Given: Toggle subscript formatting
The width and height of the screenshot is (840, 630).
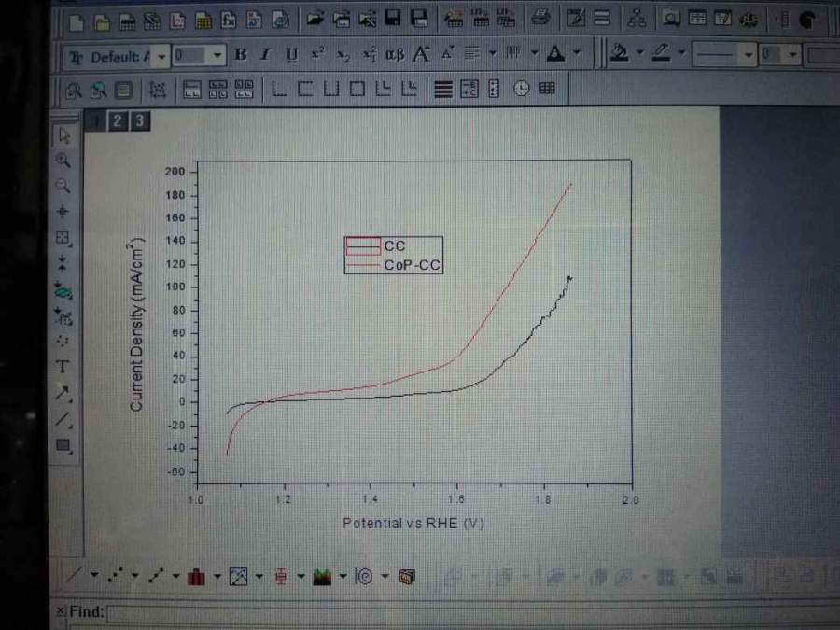Looking at the screenshot, I should tap(343, 55).
